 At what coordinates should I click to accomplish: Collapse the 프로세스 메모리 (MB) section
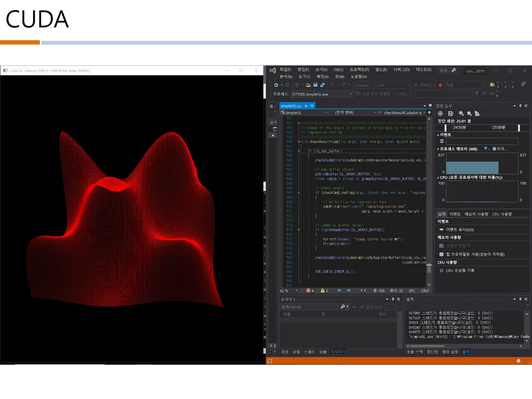(438, 149)
